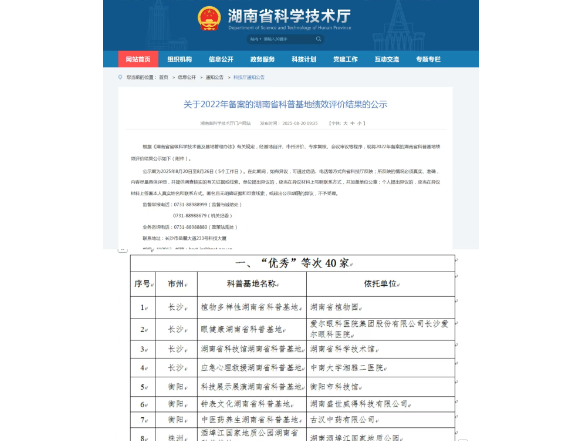Image resolution: width=588 pixels, height=441 pixels.
Task: Click the search magnifier icon
Action: [x=318, y=39]
